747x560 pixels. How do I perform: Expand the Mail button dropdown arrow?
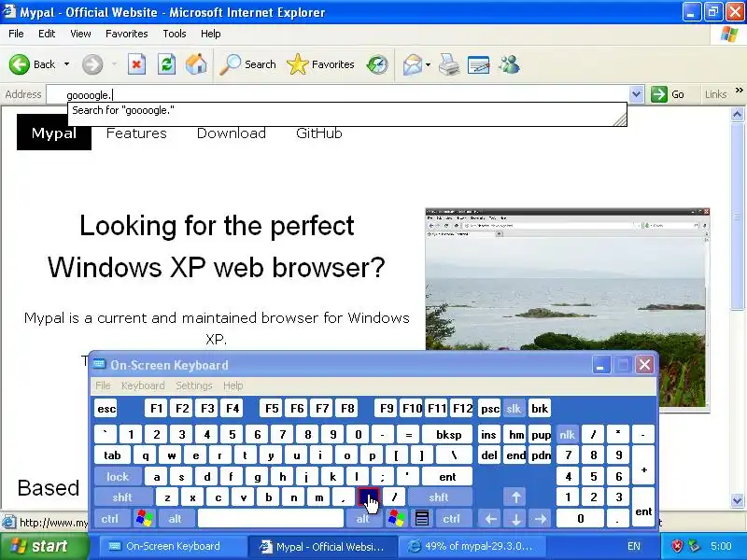[x=428, y=64]
